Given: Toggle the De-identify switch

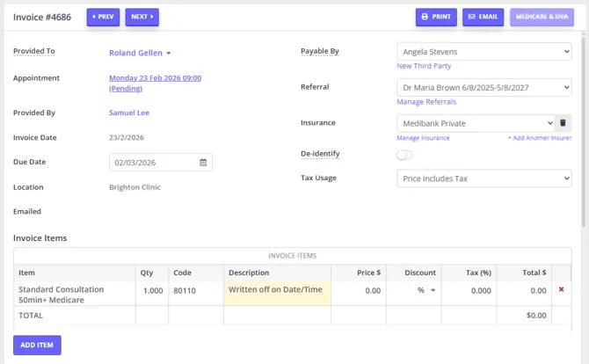Looking at the screenshot, I should point(404,155).
